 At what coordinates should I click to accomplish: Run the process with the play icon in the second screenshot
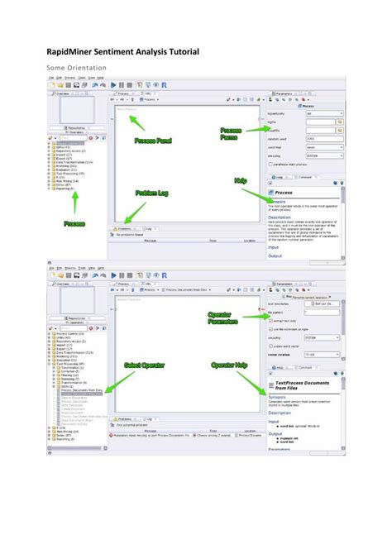(x=113, y=275)
